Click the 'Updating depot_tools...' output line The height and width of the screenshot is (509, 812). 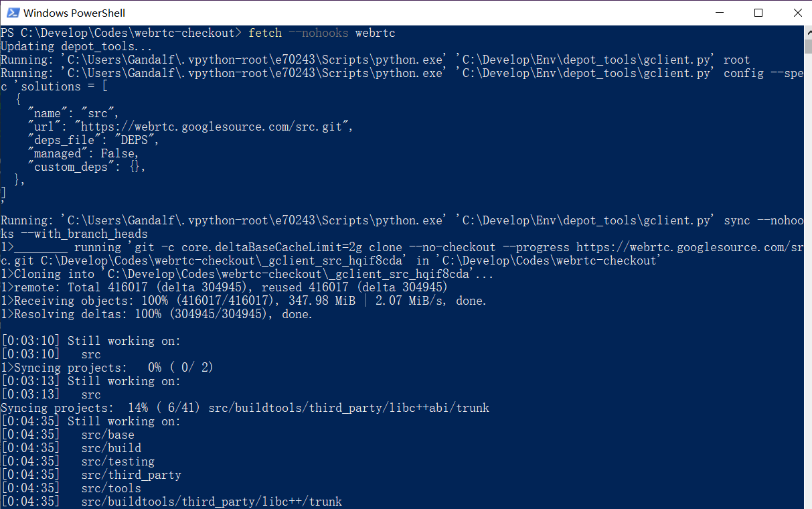coord(77,46)
